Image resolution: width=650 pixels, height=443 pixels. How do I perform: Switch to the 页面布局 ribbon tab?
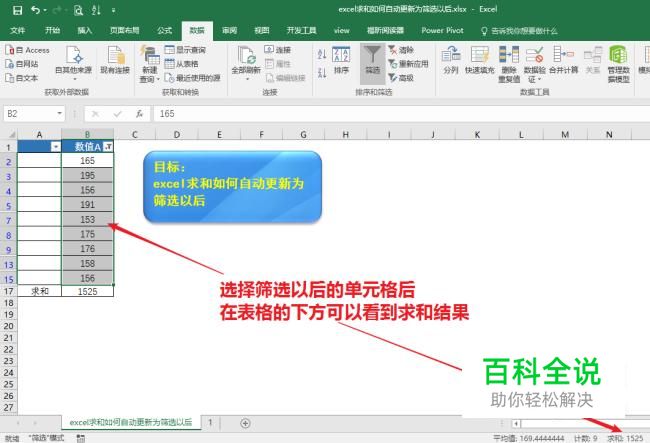(124, 30)
